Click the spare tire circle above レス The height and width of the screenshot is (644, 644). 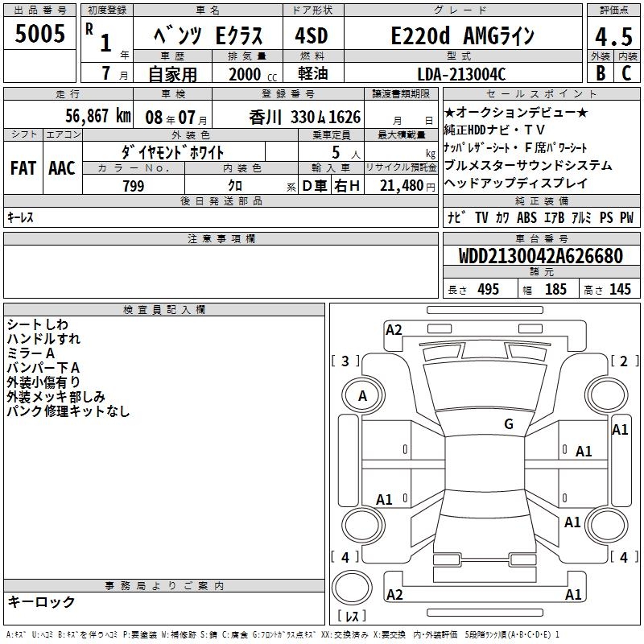click(x=352, y=588)
